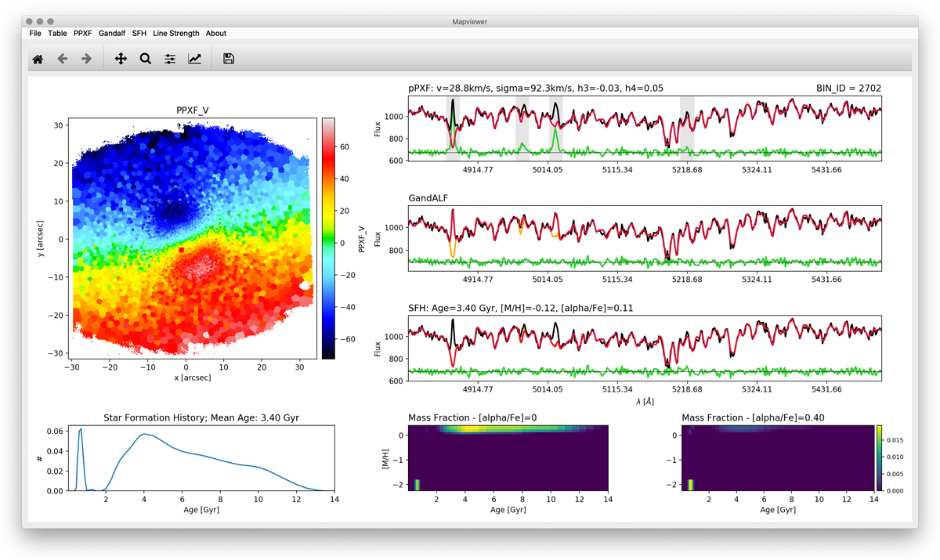The width and height of the screenshot is (940, 560).
Task: Open the PPXF menu
Action: (x=82, y=34)
